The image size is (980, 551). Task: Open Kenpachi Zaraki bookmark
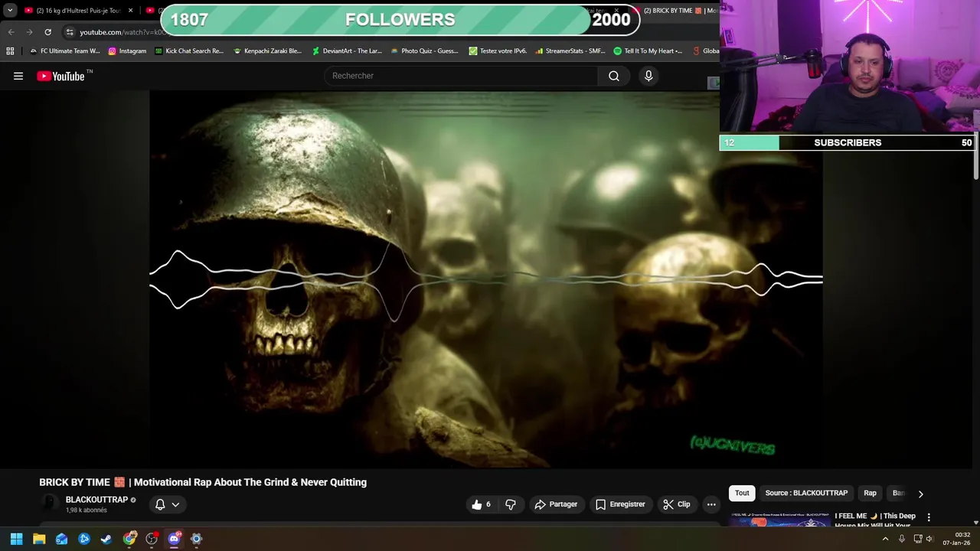(x=268, y=51)
